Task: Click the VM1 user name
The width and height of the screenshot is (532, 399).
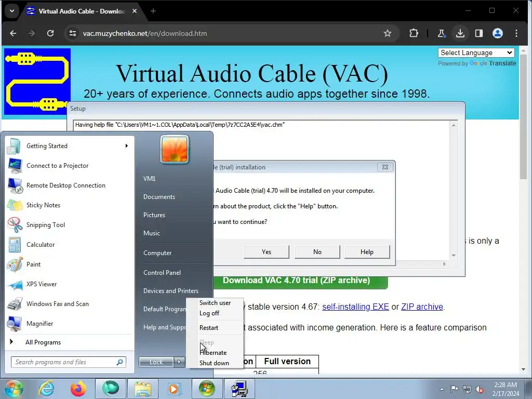Action: tap(149, 179)
